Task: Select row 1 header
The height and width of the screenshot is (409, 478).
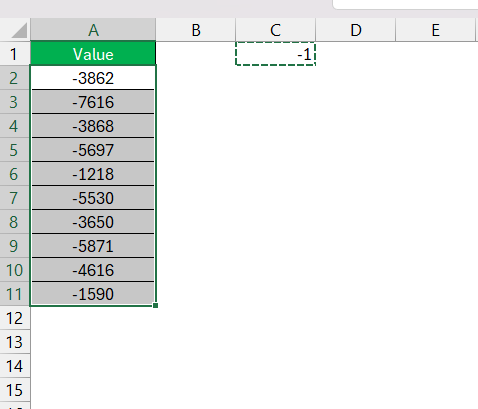Action: pos(15,54)
